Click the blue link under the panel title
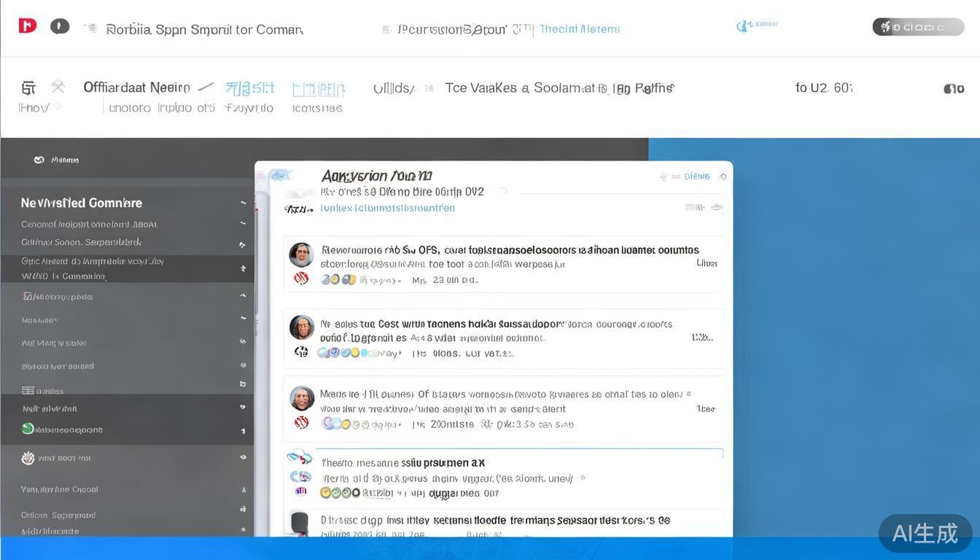This screenshot has width=980, height=560. point(387,208)
